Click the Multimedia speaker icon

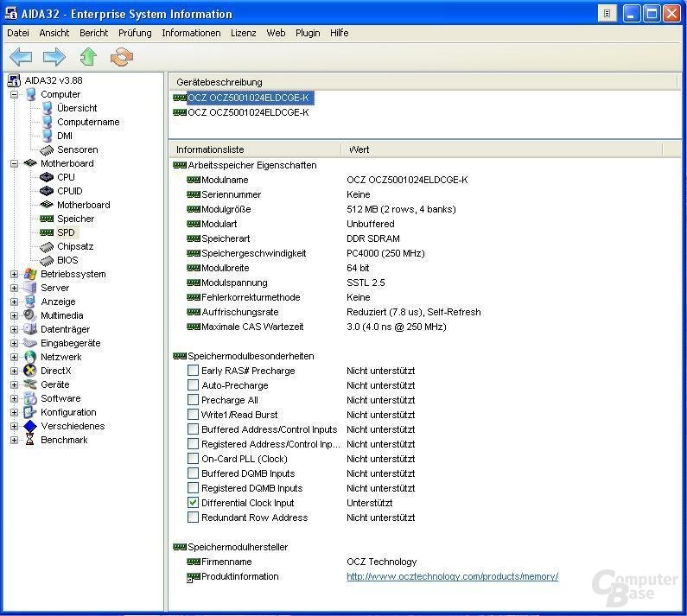30,315
